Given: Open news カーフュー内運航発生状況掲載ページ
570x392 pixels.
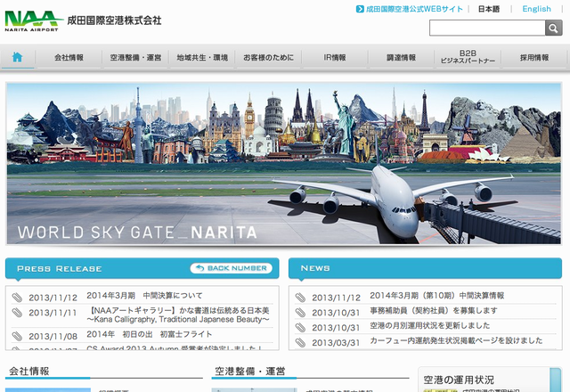Looking at the screenshot, I should coord(456,340).
